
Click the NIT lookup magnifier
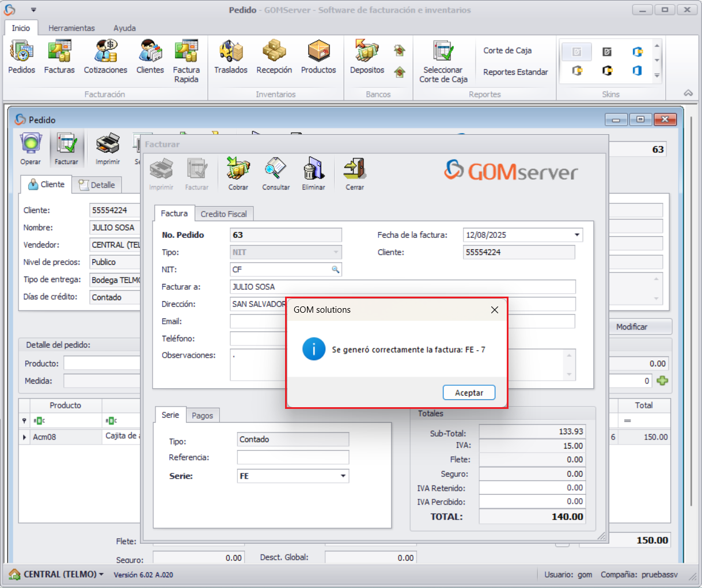[335, 270]
